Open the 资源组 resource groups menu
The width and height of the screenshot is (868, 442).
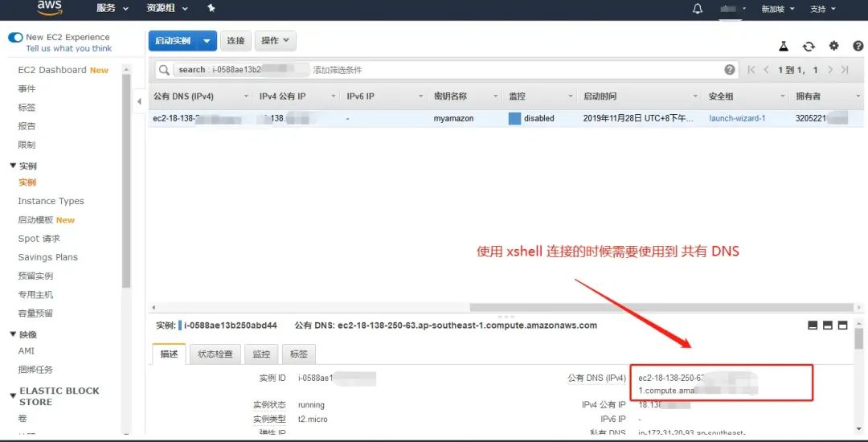click(167, 9)
